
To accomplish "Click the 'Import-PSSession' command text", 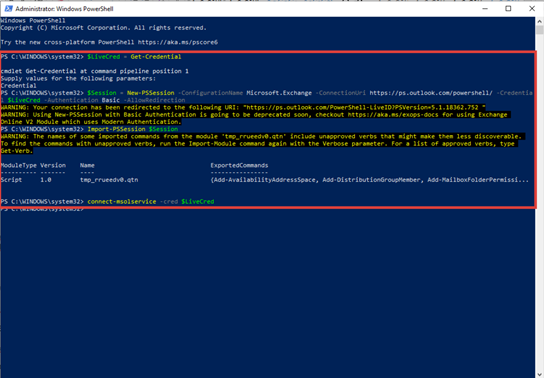I will point(116,129).
